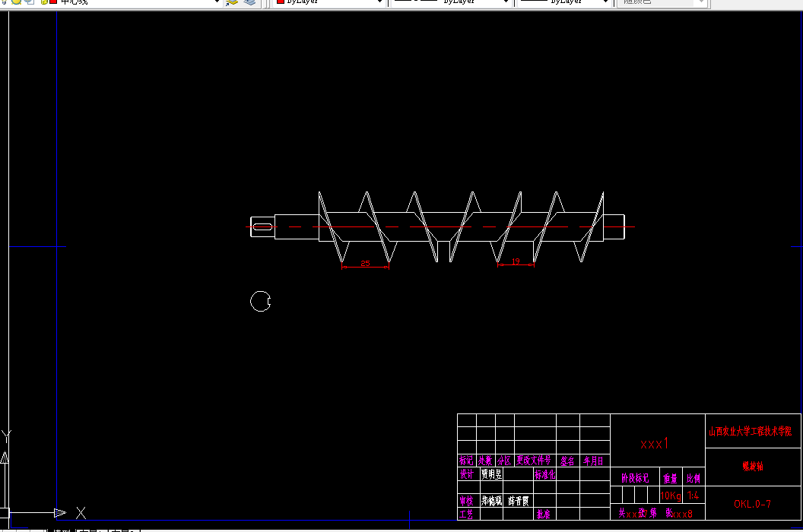
Task: Select the part name text 螺旋轴
Action: click(x=753, y=466)
